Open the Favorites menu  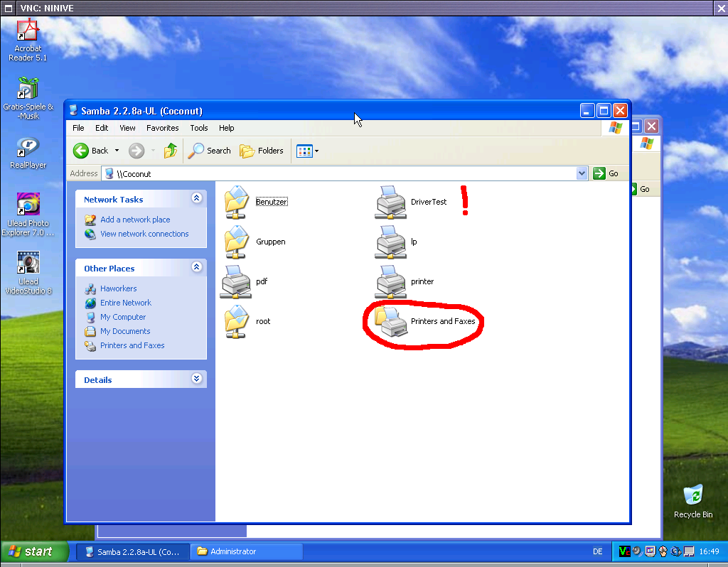tap(162, 128)
